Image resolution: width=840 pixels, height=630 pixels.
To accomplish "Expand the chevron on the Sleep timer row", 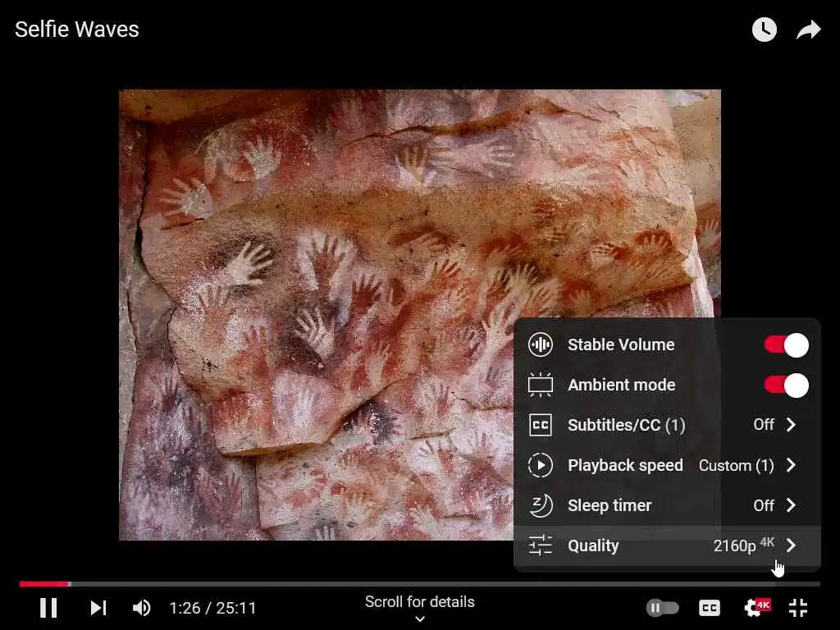I will point(792,504).
